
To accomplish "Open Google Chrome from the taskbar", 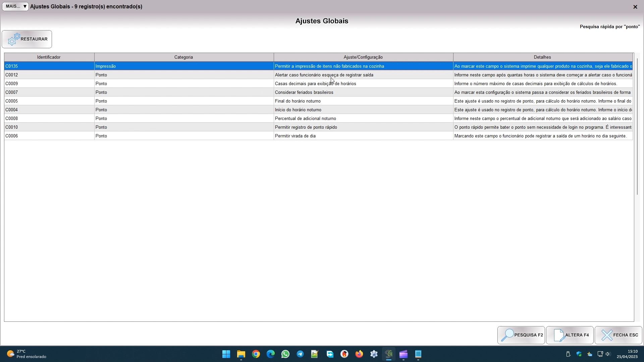I will 256,354.
